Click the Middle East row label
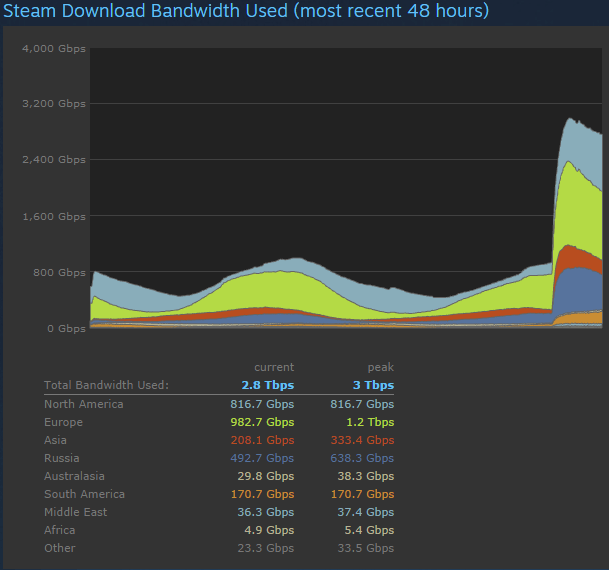This screenshot has height=570, width=609. point(75,512)
